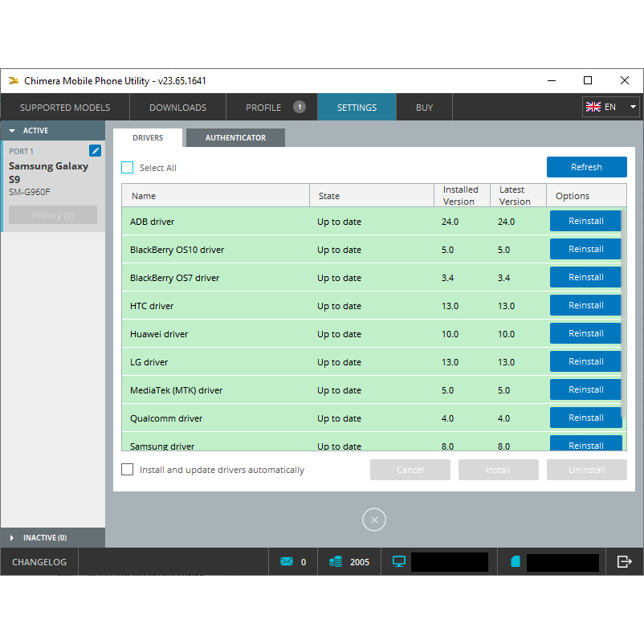The height and width of the screenshot is (644, 644).
Task: Click the UK flag language icon
Action: [x=593, y=107]
